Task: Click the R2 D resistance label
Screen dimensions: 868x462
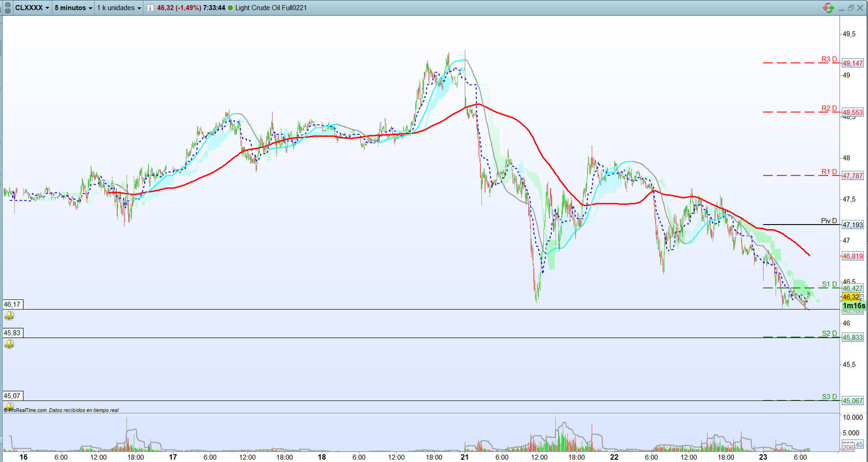Action: coord(829,109)
